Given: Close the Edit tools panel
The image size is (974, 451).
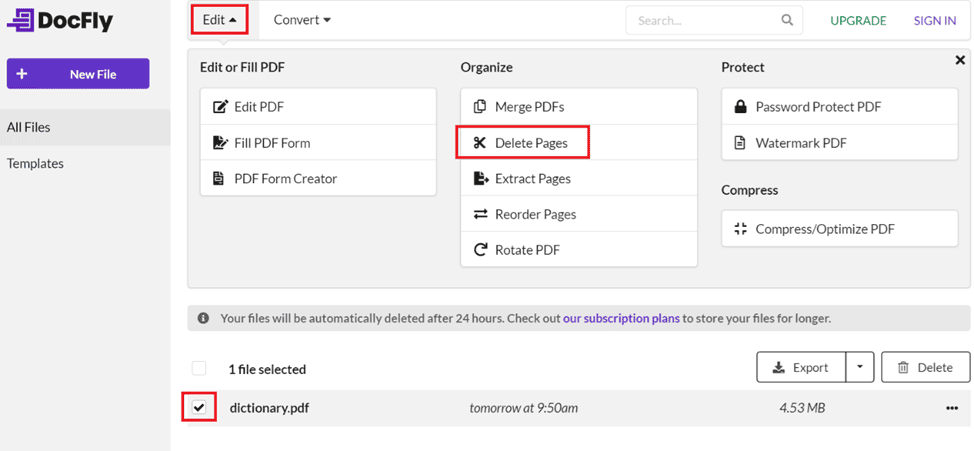Looking at the screenshot, I should point(960,60).
